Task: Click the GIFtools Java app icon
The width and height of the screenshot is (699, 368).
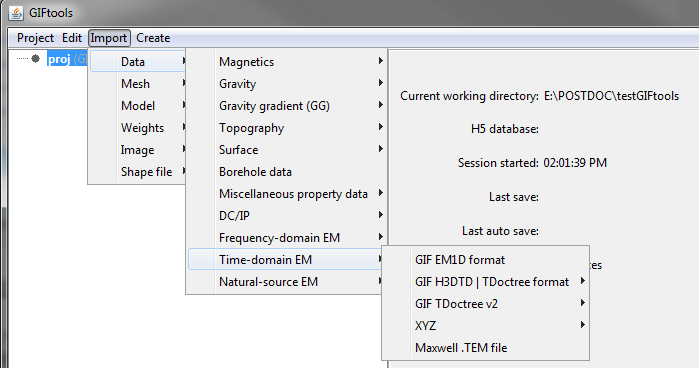Action: [16, 12]
